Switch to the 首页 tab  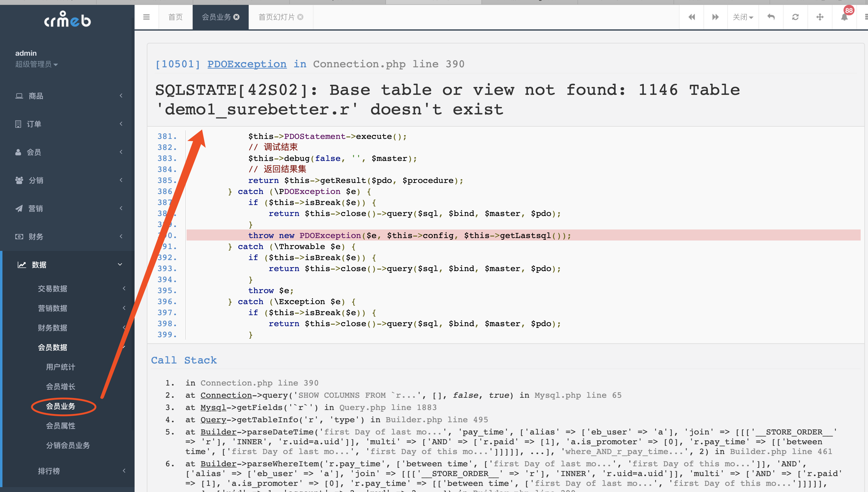[x=175, y=17]
